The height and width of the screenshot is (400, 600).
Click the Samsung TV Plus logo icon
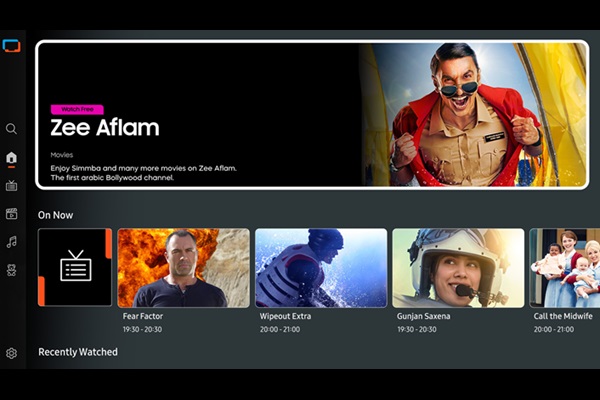(x=11, y=46)
